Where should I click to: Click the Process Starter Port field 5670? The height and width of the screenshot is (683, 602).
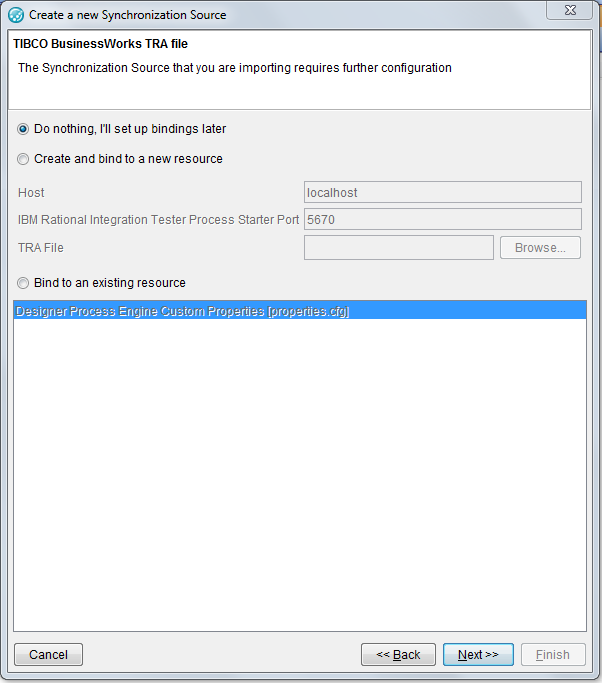(443, 219)
